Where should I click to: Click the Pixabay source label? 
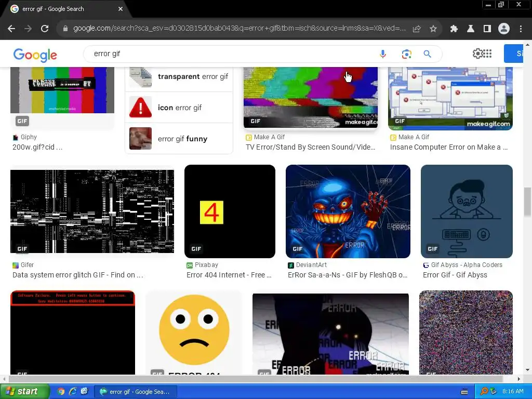click(206, 265)
